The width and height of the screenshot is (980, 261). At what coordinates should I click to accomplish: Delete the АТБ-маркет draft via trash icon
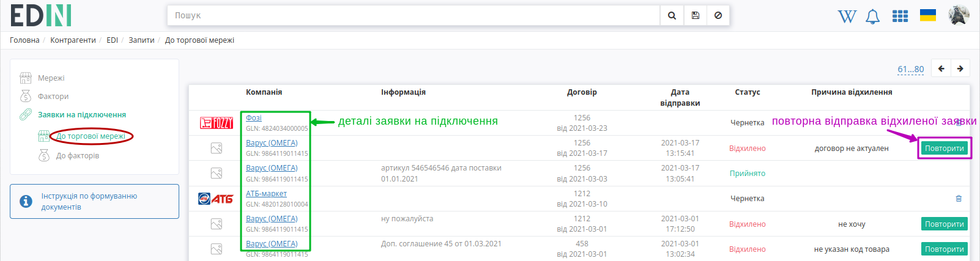point(959,199)
